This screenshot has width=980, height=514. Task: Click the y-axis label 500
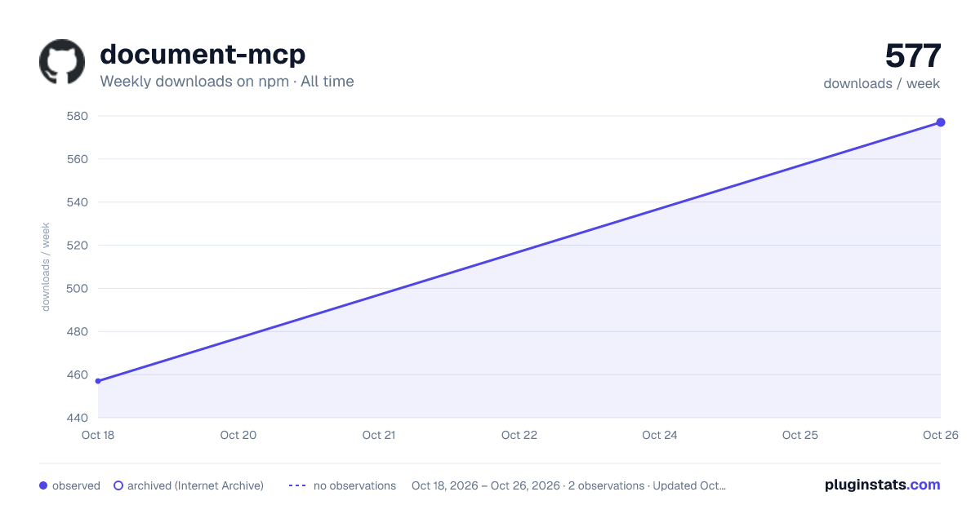(77, 289)
